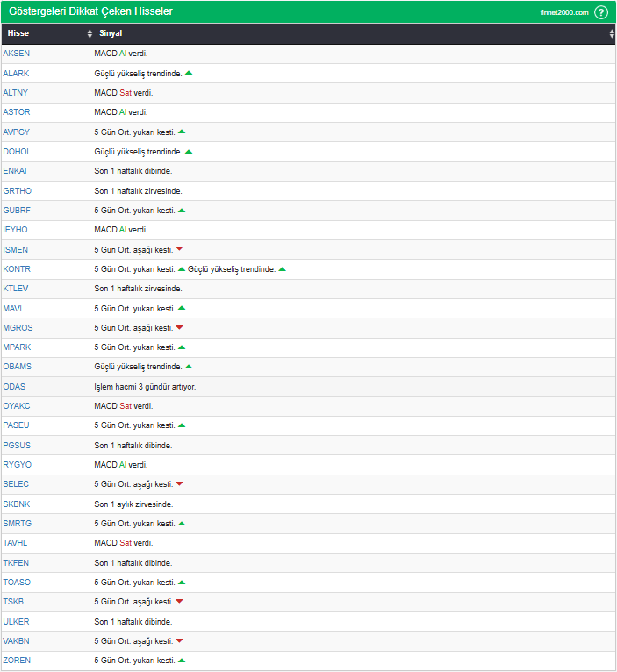Open the SKBNK stock link
The image size is (617, 672).
pos(17,504)
